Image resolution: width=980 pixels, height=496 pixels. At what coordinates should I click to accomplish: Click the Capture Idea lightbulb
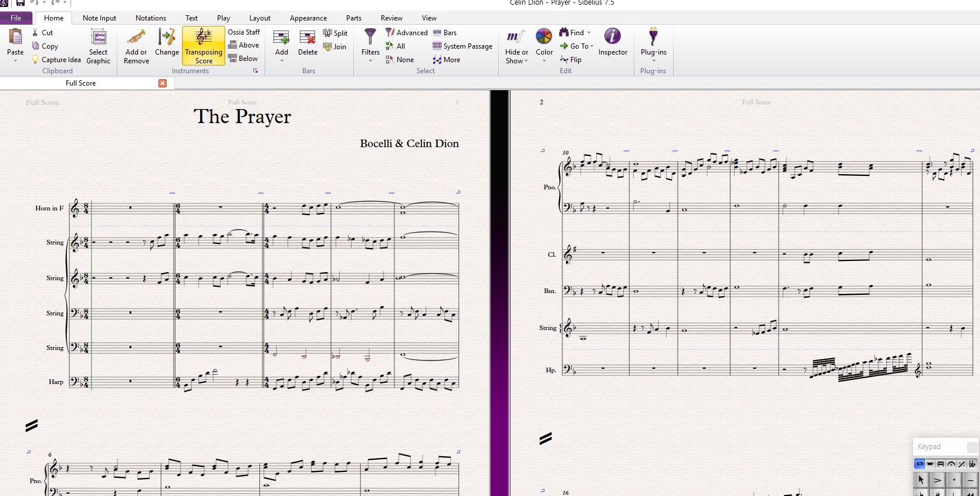coord(35,60)
